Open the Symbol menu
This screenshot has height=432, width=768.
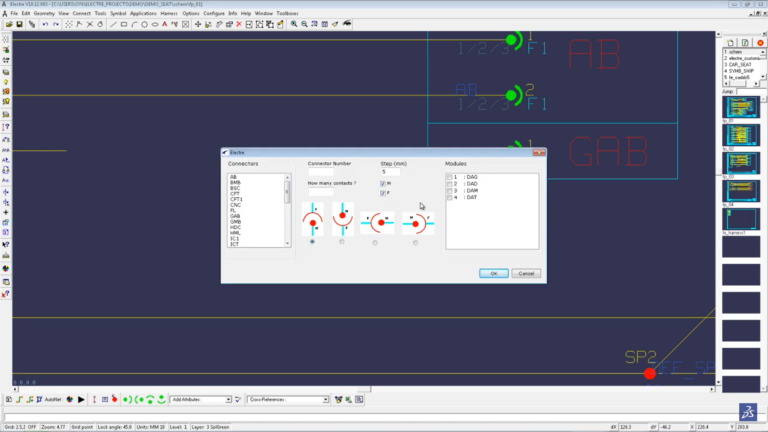coord(118,13)
